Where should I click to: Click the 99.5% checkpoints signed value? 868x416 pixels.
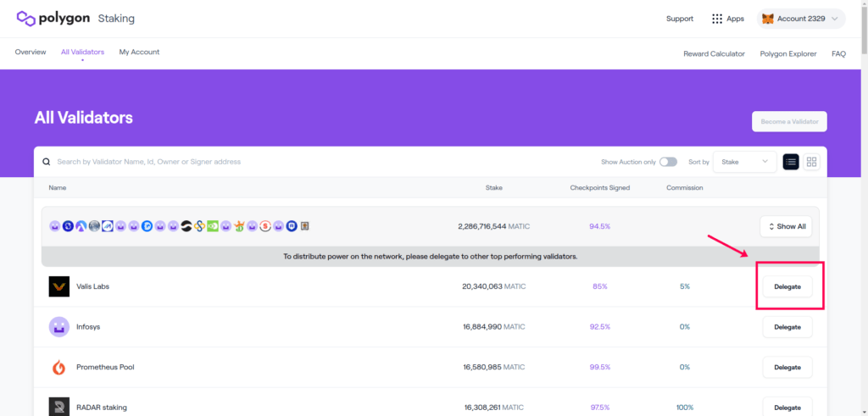pyautogui.click(x=600, y=368)
